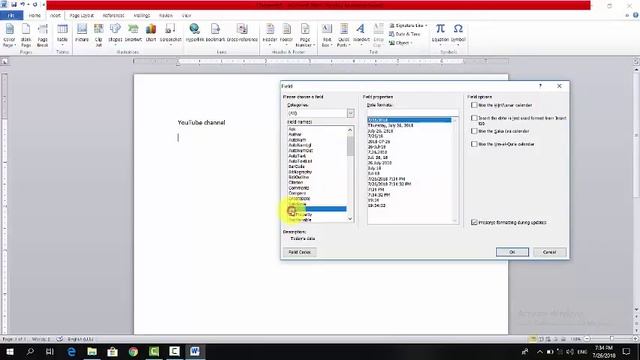Open the Shapes gallery
The width and height of the screenshot is (640, 360).
pyautogui.click(x=115, y=33)
